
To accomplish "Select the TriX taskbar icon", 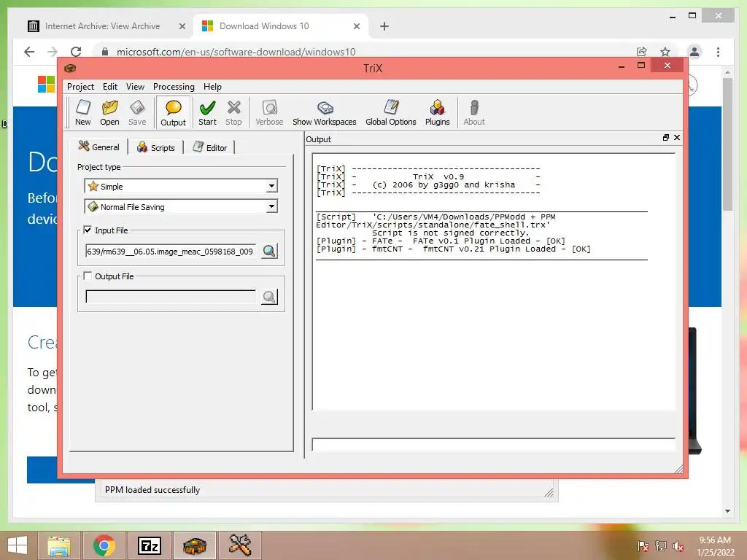I will [194, 545].
